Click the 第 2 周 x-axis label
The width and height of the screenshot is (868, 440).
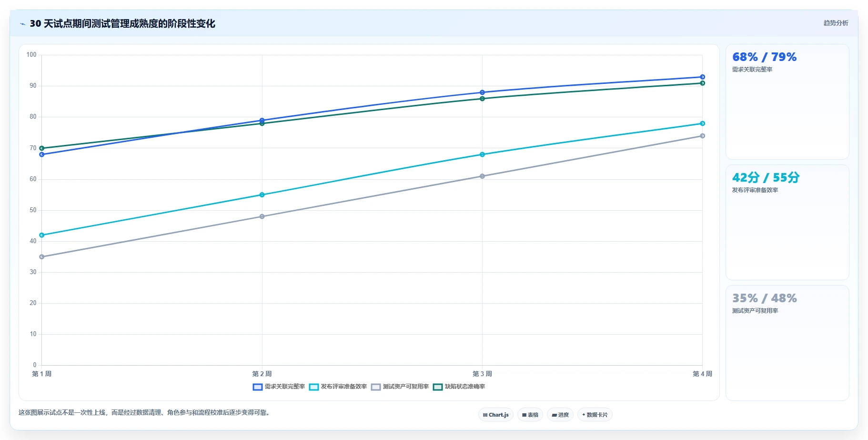click(x=262, y=374)
